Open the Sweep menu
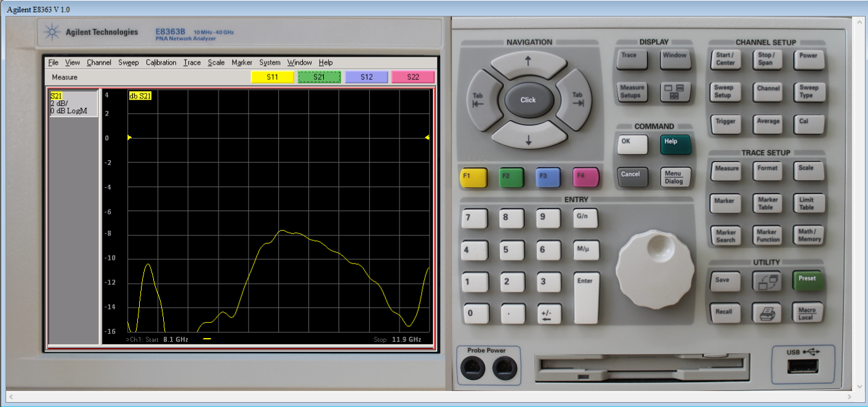Image resolution: width=868 pixels, height=407 pixels. 129,62
